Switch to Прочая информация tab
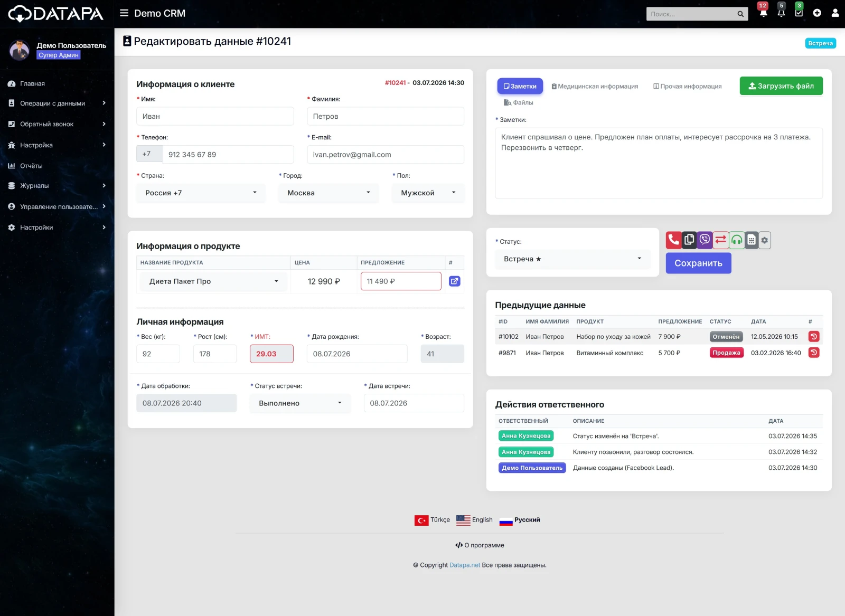Screen dimensions: 845x616 pyautogui.click(x=687, y=86)
